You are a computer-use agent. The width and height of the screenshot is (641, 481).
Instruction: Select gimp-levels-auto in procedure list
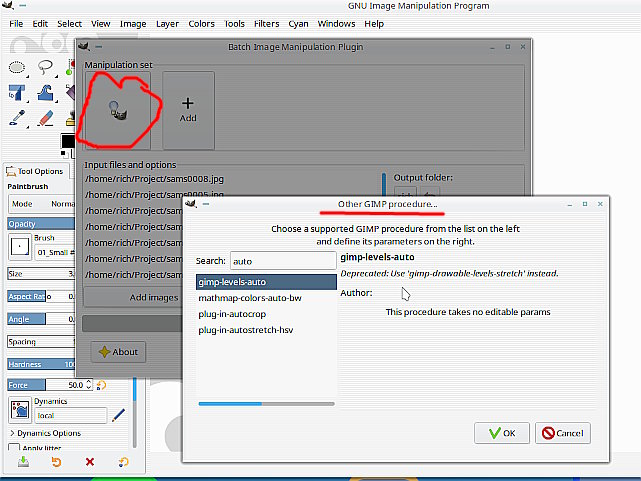tap(266, 282)
